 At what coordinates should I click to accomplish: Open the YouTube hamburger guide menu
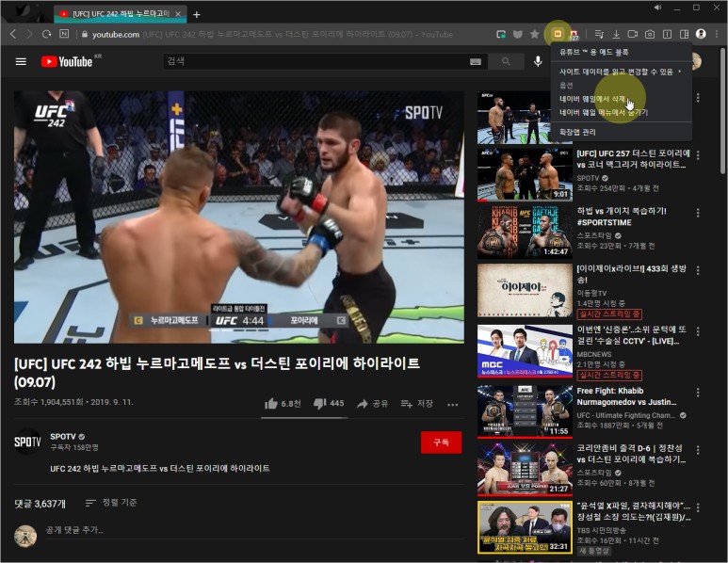pos(21,62)
